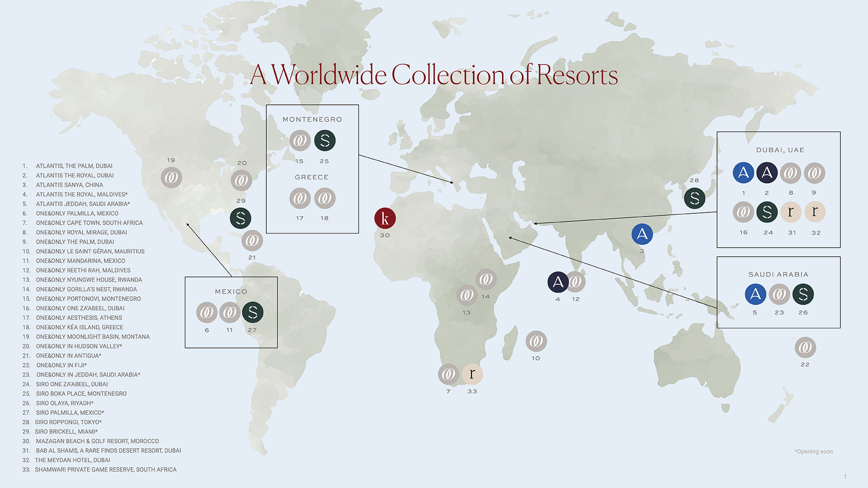Click the blue Atlantis icon numbered 3 in Sanya
Screen dimensions: 868x488
tap(642, 234)
